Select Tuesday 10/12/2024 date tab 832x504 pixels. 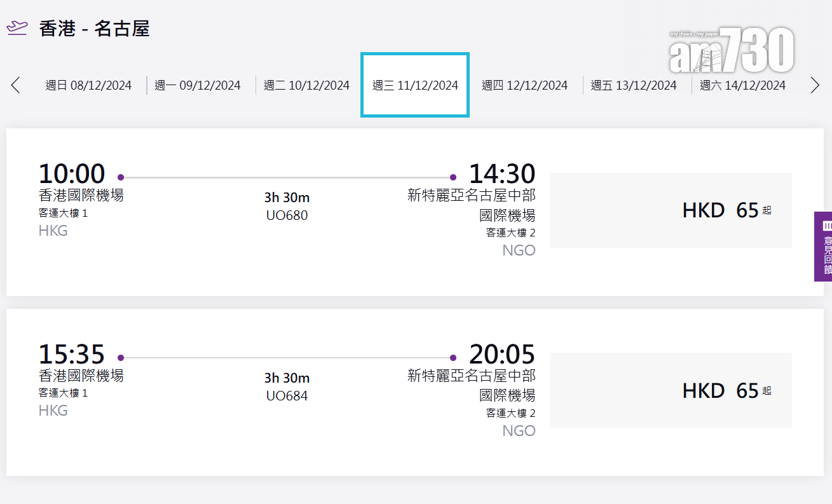306,85
